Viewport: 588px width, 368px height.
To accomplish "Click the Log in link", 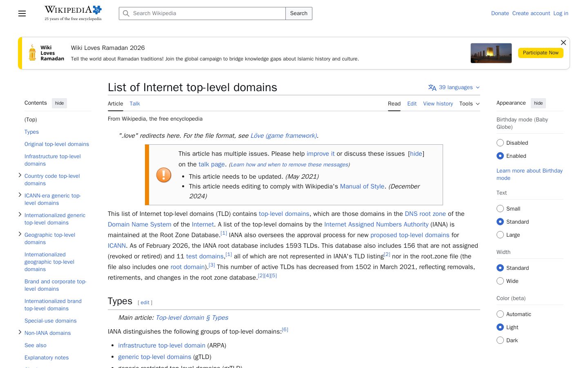I will point(561,13).
